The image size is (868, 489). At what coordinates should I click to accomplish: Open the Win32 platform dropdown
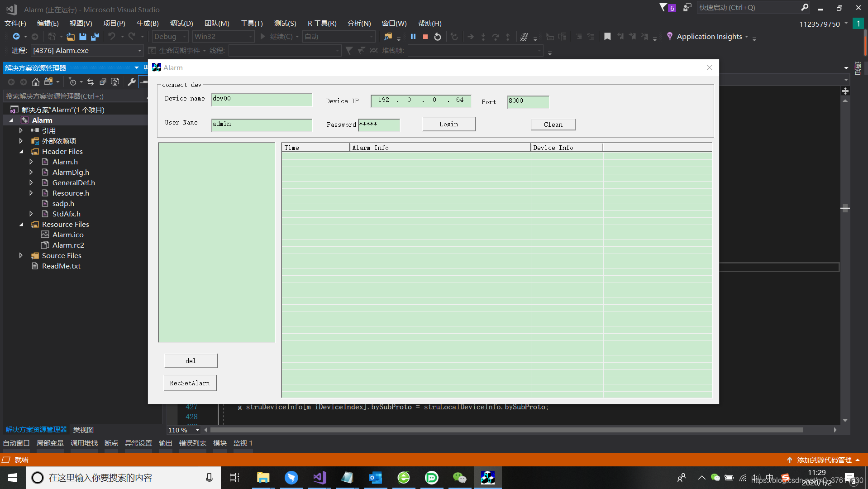(223, 37)
